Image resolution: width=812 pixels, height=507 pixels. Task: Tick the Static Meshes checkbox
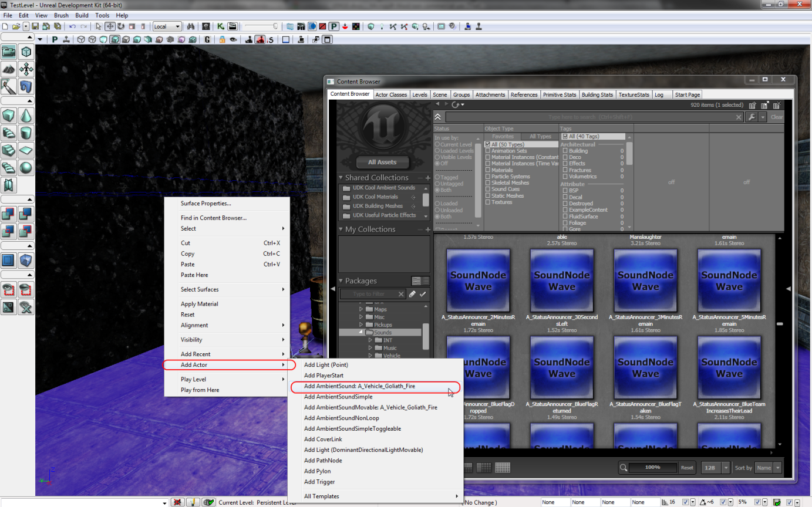[x=487, y=195]
